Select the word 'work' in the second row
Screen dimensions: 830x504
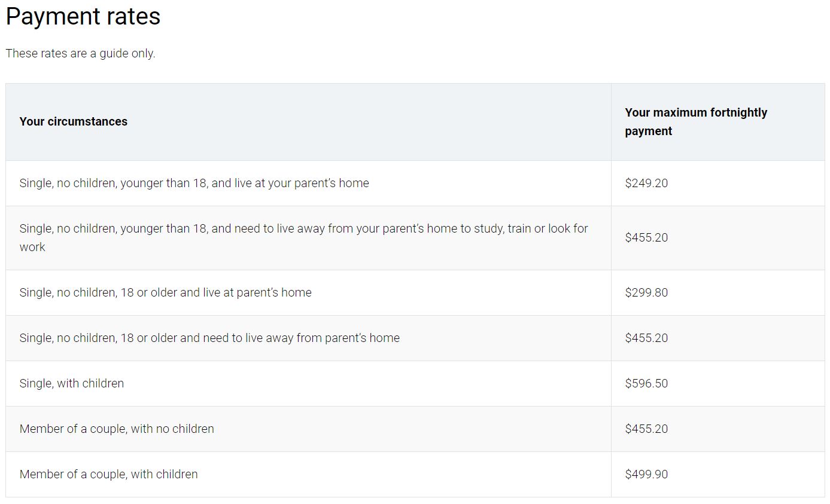[x=32, y=247]
